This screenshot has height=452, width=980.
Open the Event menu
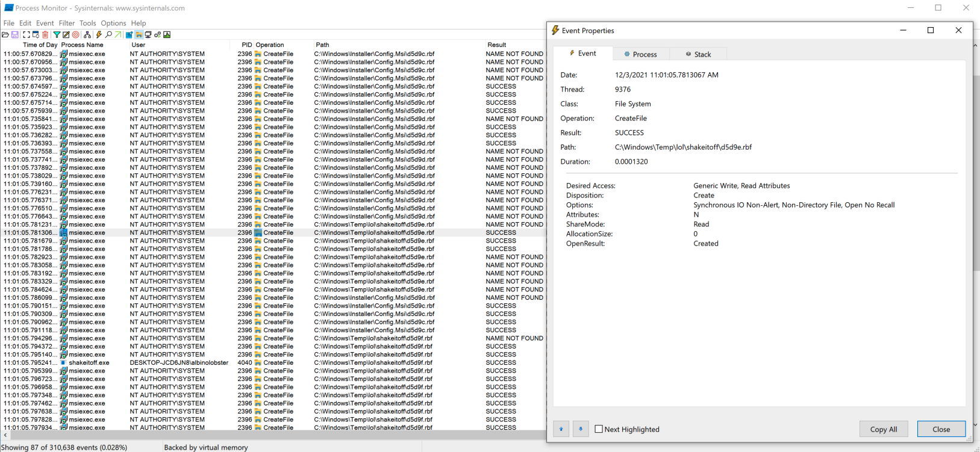click(45, 23)
